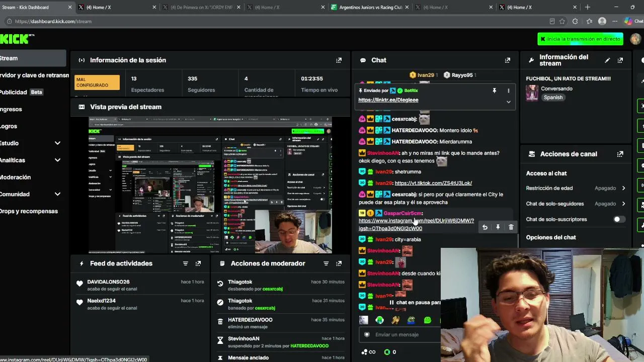The width and height of the screenshot is (644, 362).
Task: Click the Conversando category thumbnail
Action: (532, 93)
